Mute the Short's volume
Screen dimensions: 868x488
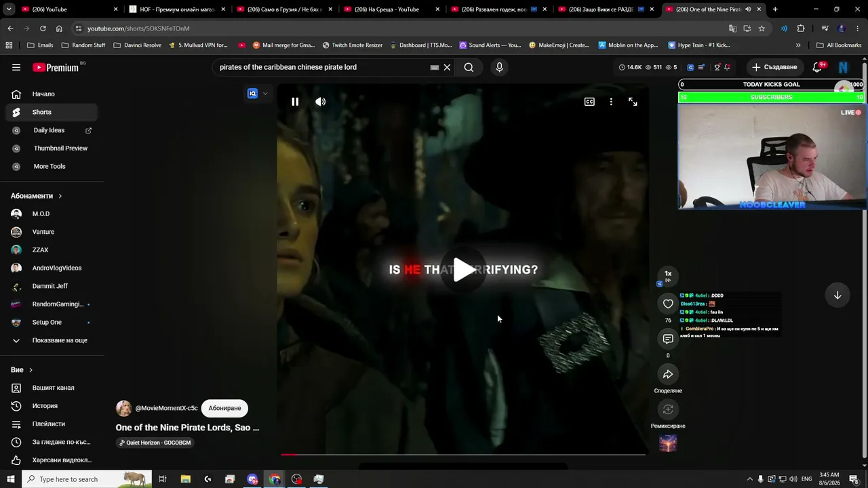pyautogui.click(x=321, y=102)
